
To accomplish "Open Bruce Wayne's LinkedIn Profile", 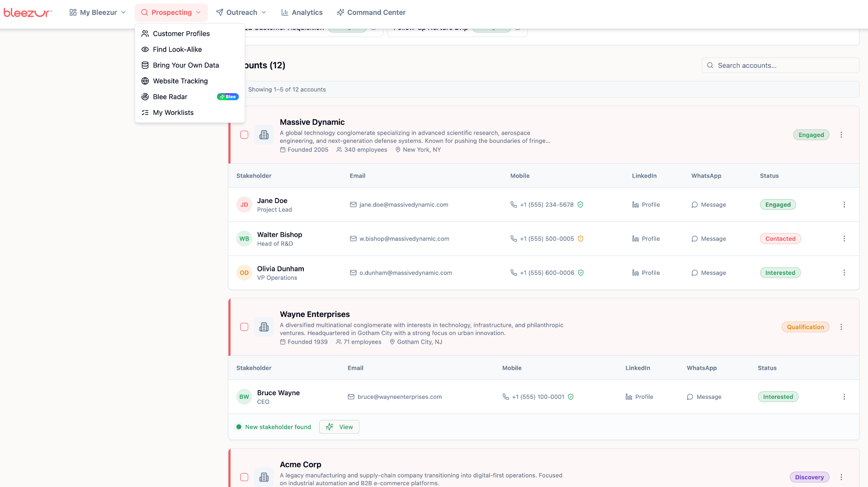I will point(639,397).
